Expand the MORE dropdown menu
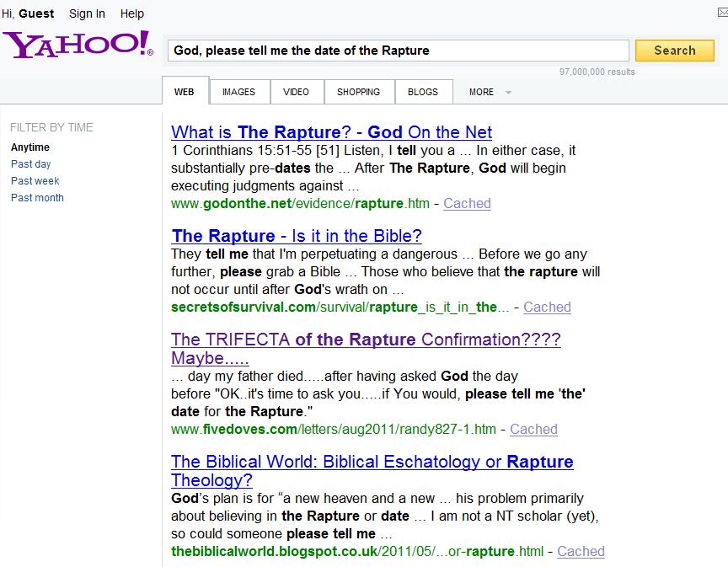The image size is (728, 567). pyautogui.click(x=490, y=92)
